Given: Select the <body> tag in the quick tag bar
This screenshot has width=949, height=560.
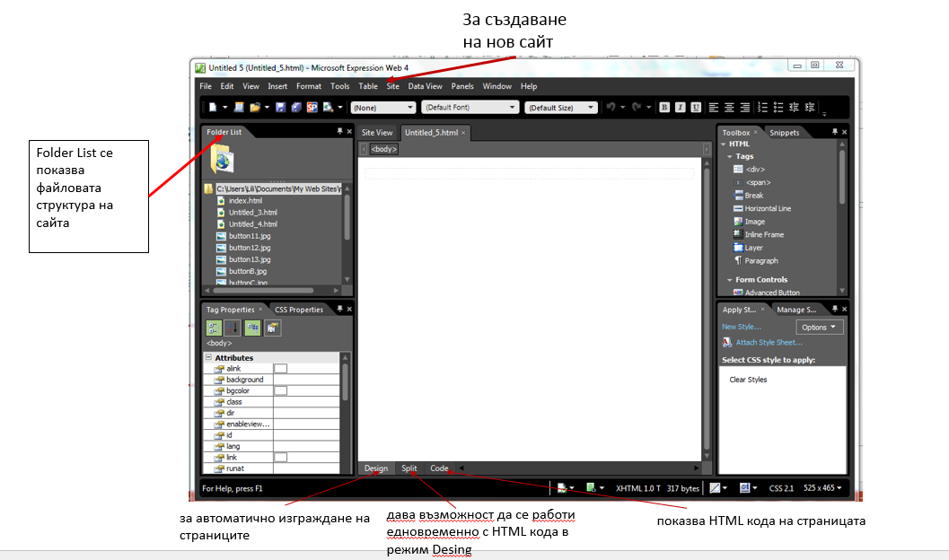Looking at the screenshot, I should (x=383, y=149).
